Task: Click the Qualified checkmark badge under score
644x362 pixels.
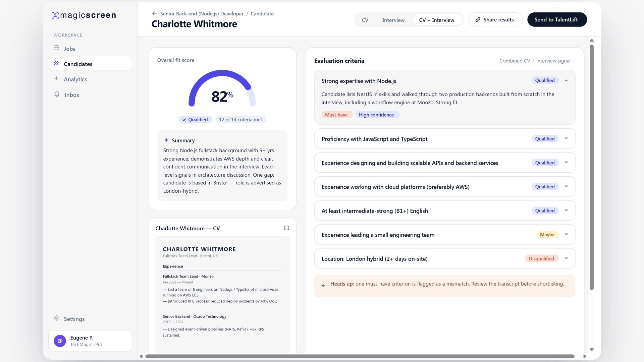Action: [195, 120]
